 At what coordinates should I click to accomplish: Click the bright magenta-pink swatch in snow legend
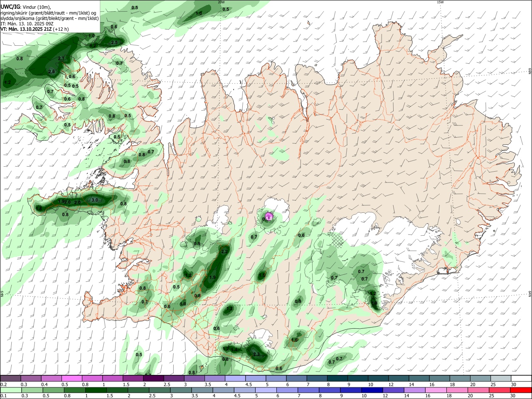(x=71, y=378)
